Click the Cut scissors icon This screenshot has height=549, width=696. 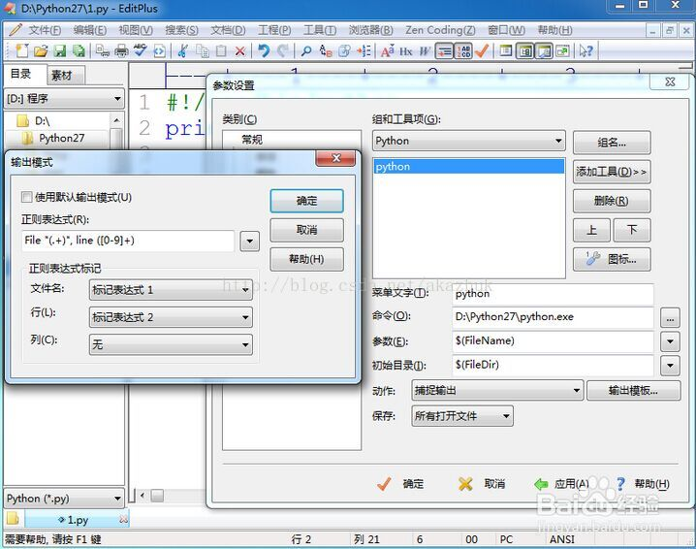[x=182, y=51]
